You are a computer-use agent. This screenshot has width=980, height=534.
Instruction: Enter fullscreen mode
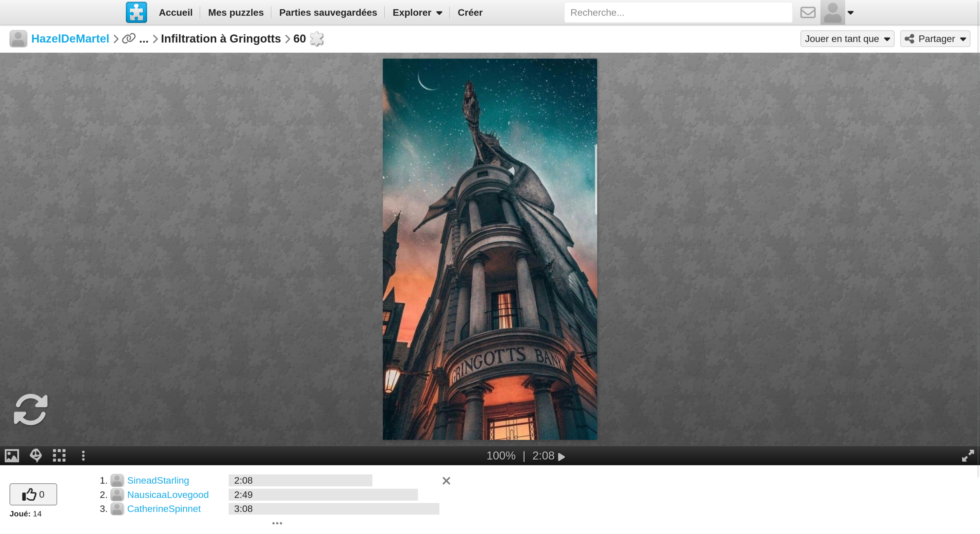967,455
